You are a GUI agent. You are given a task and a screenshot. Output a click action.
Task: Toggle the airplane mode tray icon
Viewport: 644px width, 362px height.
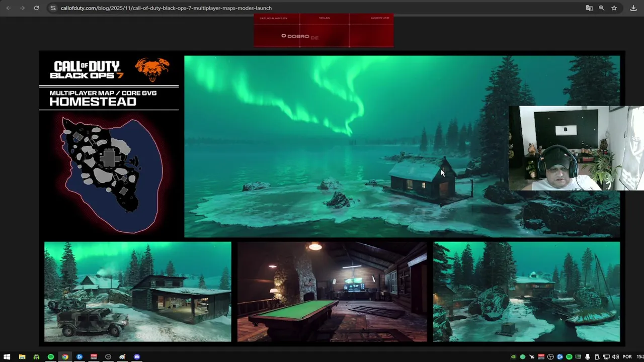point(532,357)
